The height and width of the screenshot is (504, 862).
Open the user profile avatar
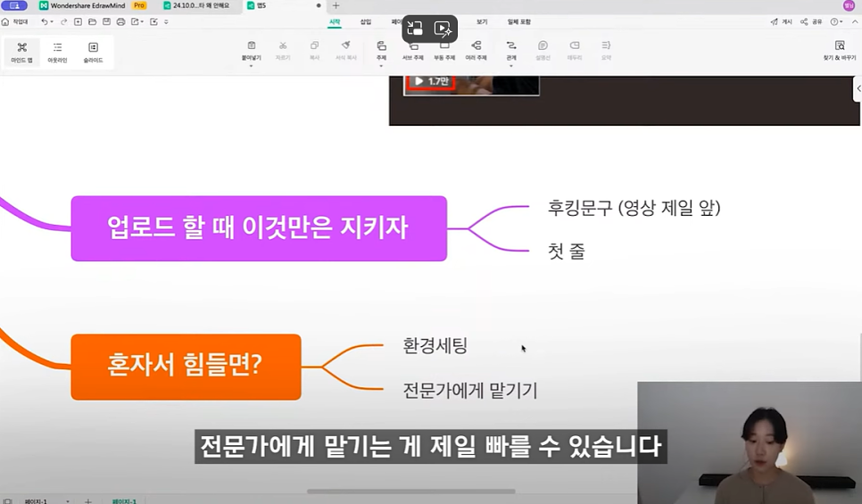pos(849,5)
